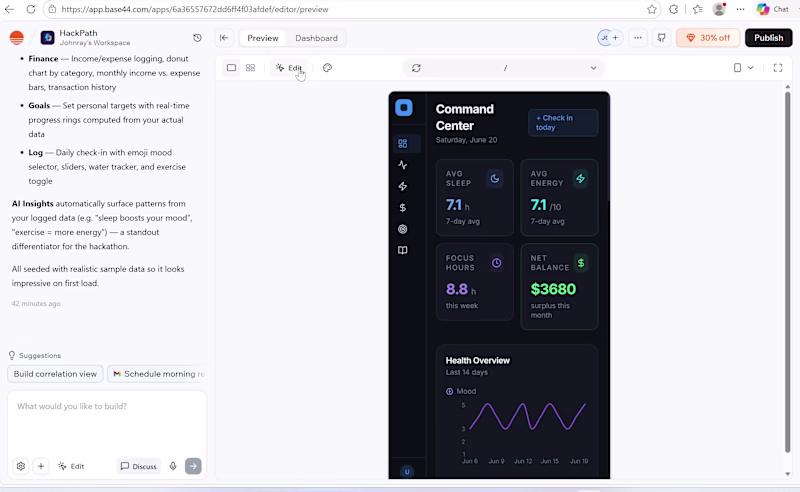
Task: Go back in the browser
Action: tap(10, 9)
